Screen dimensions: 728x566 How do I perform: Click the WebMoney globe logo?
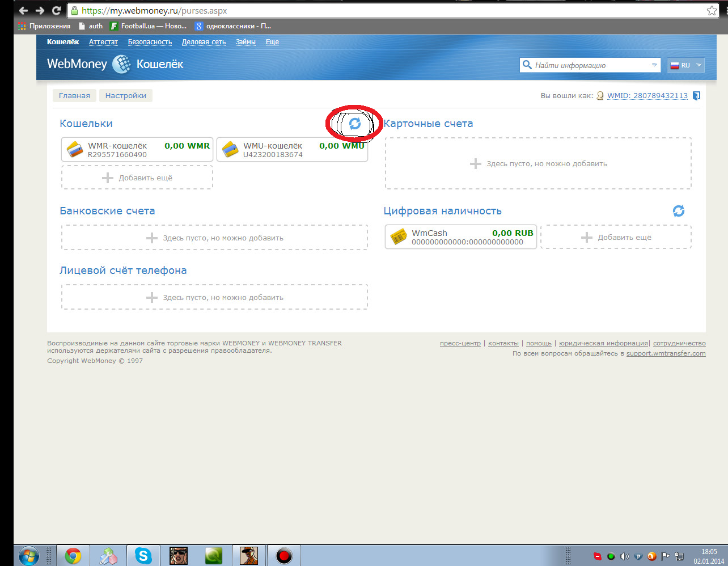(x=121, y=64)
